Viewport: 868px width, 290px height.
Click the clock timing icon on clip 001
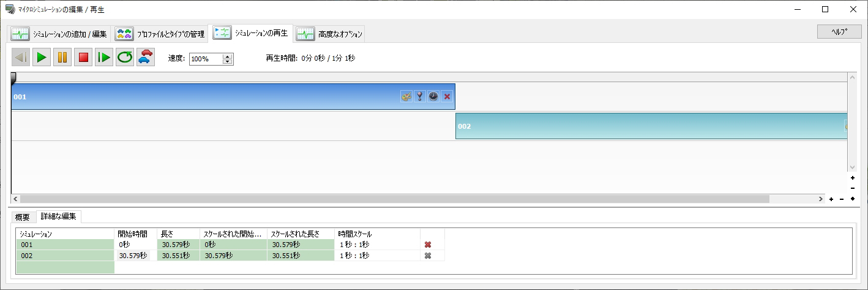tap(433, 96)
